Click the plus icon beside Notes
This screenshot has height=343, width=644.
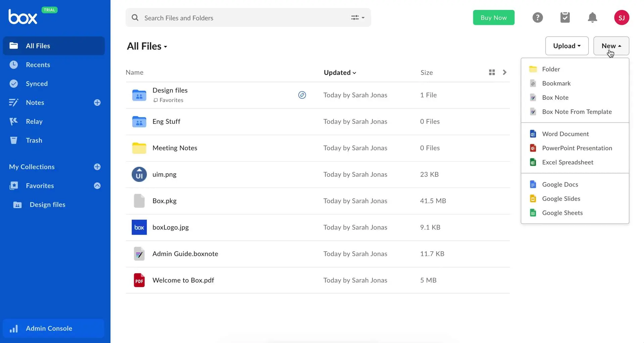97,103
